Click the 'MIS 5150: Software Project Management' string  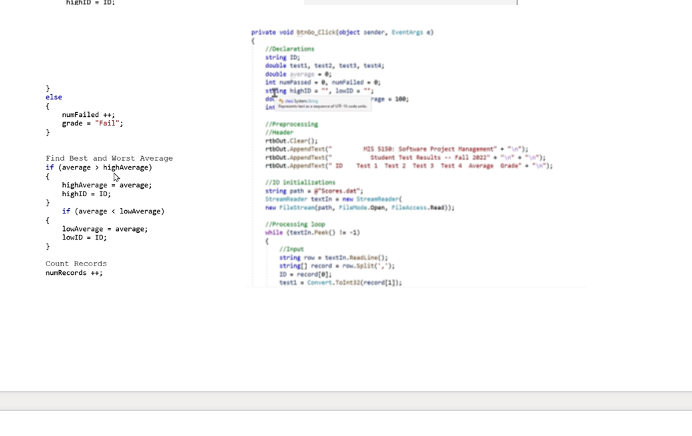(430, 149)
